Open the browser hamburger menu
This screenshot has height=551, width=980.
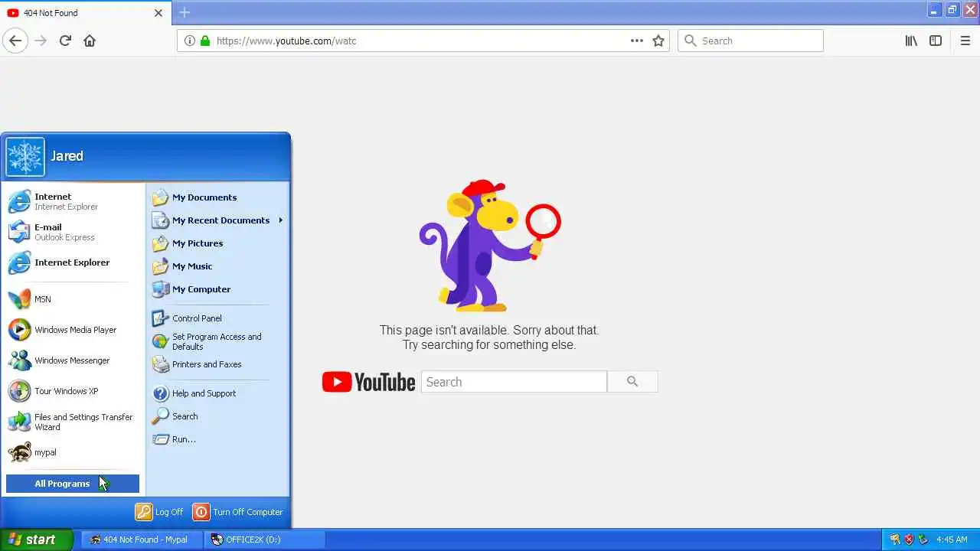click(x=965, y=41)
